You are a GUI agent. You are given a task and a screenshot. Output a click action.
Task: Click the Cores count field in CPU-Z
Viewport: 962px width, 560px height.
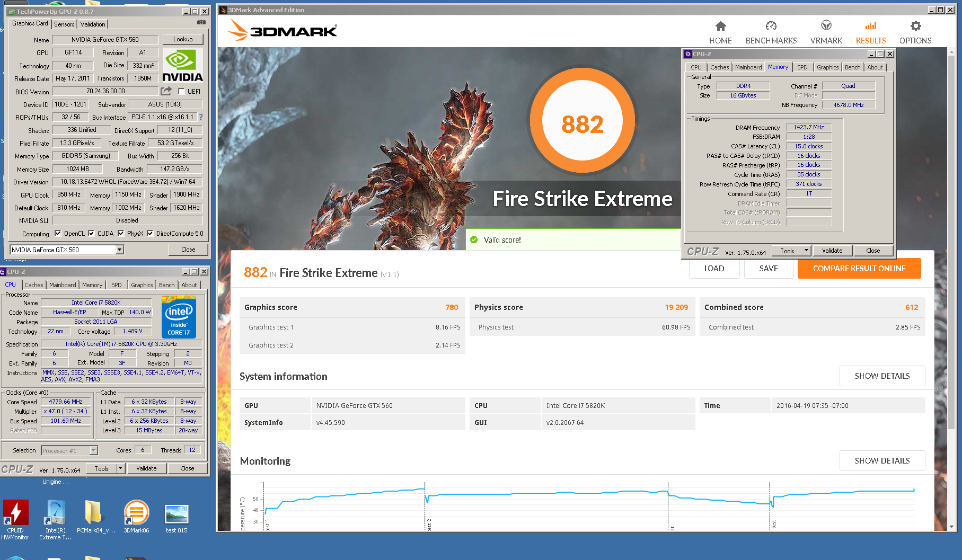pos(142,450)
